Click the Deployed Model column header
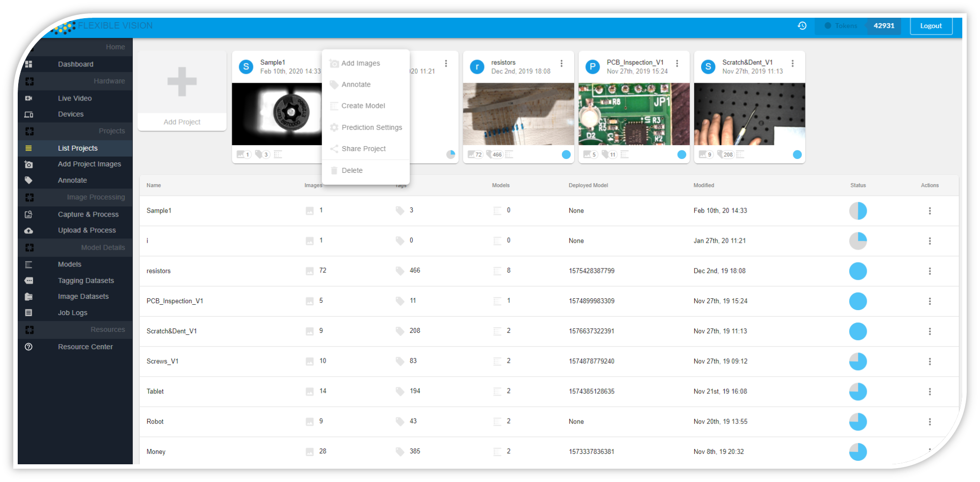This screenshot has height=482, width=980. [x=588, y=186]
